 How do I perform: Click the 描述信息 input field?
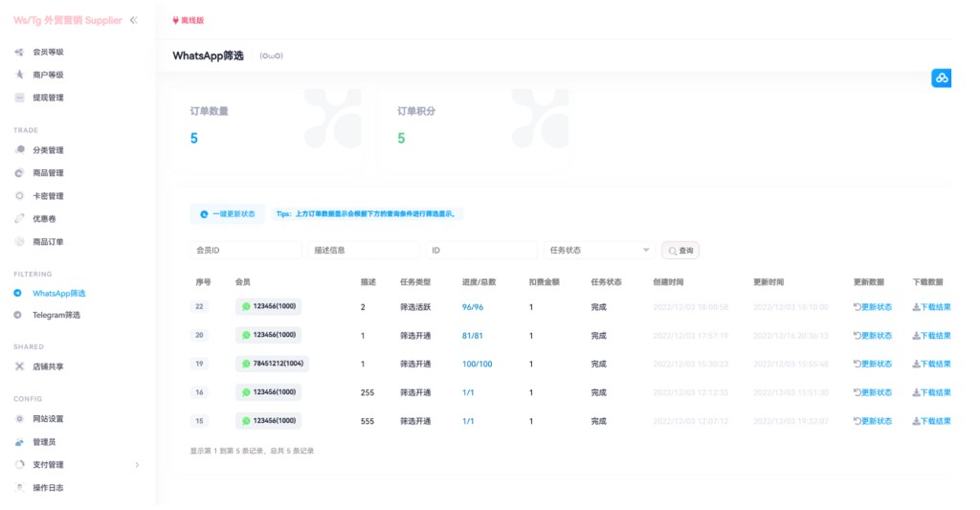click(x=363, y=250)
